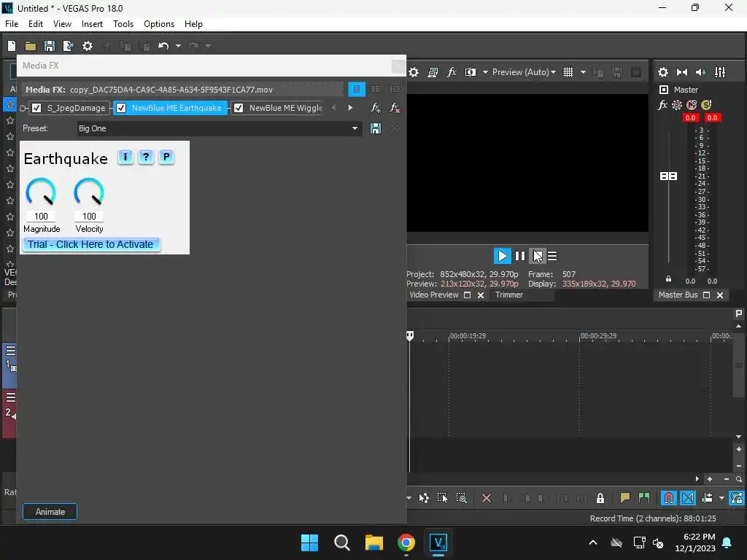Viewport: 747px width, 560px height.
Task: Open the Edit menu
Action: coord(36,24)
